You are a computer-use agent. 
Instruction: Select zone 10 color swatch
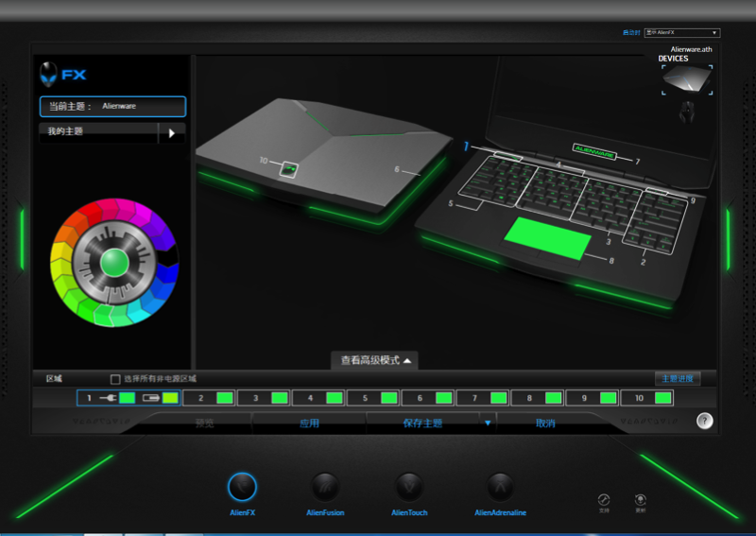coord(663,398)
